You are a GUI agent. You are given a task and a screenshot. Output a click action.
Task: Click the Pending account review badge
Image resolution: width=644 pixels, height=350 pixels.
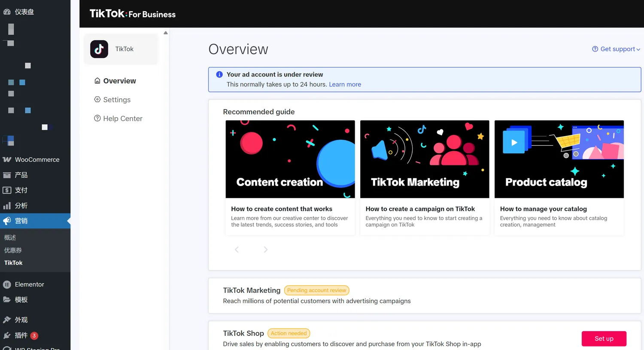coord(316,290)
